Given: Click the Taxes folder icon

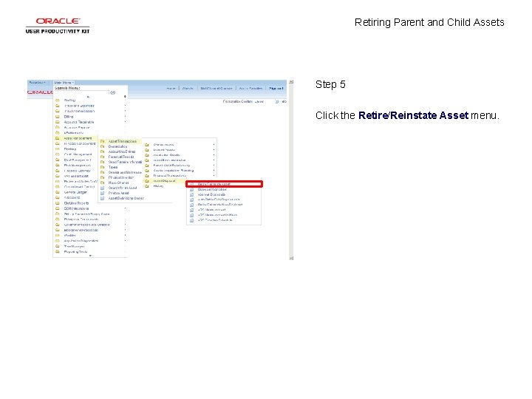Looking at the screenshot, I should pyautogui.click(x=102, y=167).
